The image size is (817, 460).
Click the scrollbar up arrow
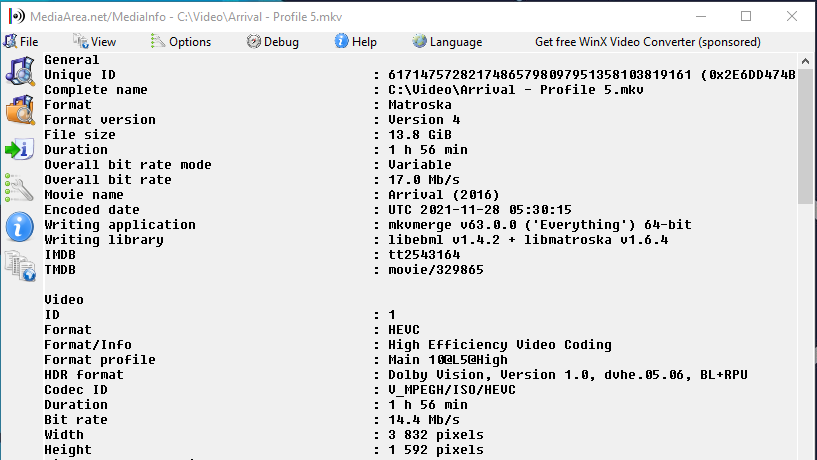805,61
